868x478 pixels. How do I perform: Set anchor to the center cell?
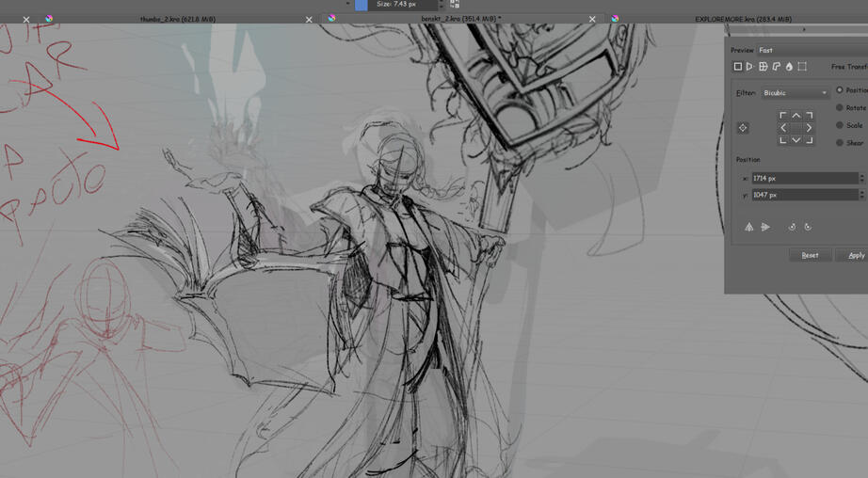796,128
